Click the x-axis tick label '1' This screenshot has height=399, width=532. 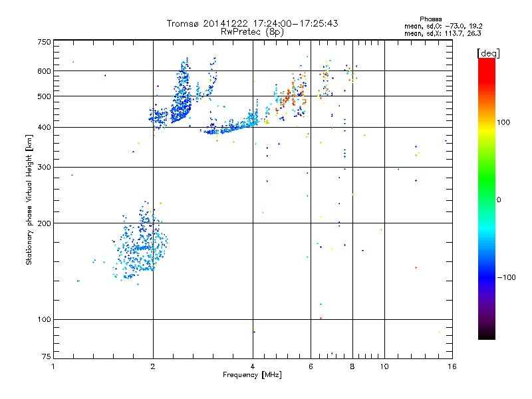[x=53, y=366]
